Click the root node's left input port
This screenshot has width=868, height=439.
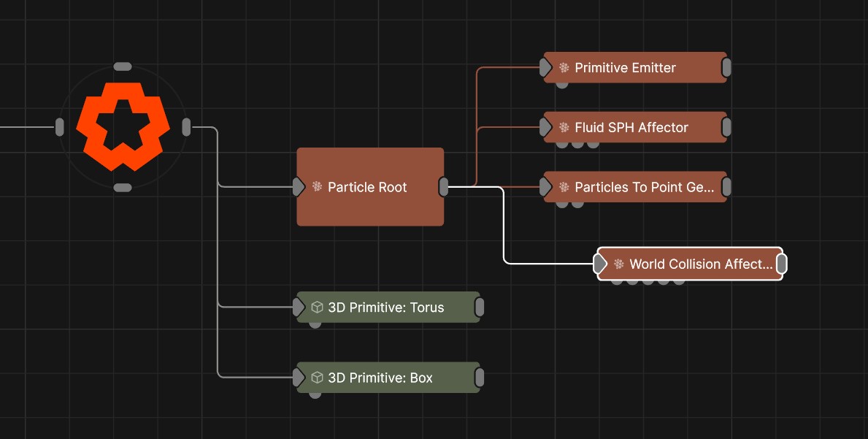coord(59,127)
